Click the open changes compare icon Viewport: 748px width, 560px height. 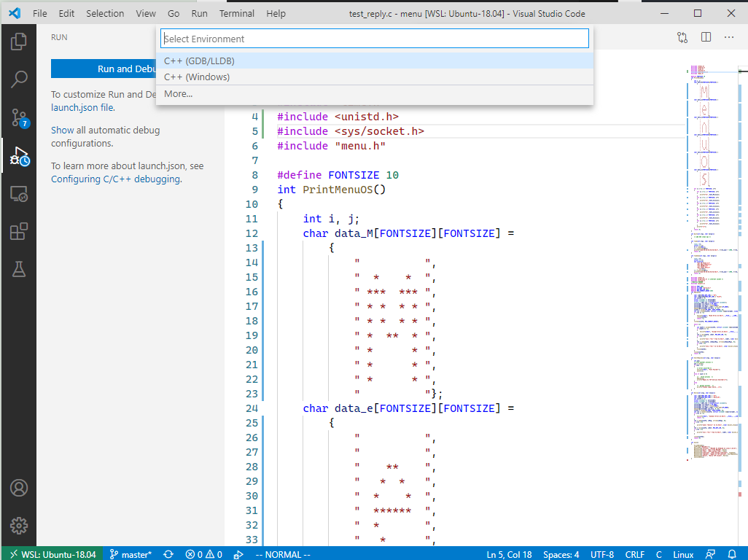point(682,37)
